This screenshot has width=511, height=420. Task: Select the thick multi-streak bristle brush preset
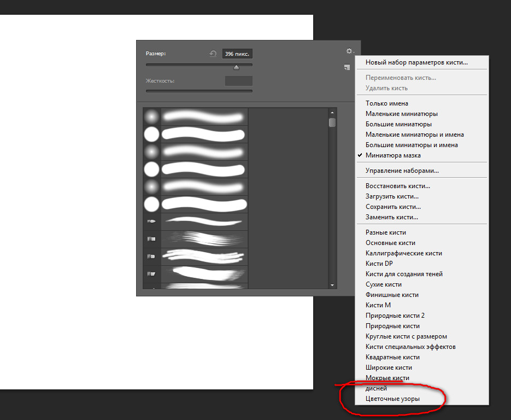195,257
